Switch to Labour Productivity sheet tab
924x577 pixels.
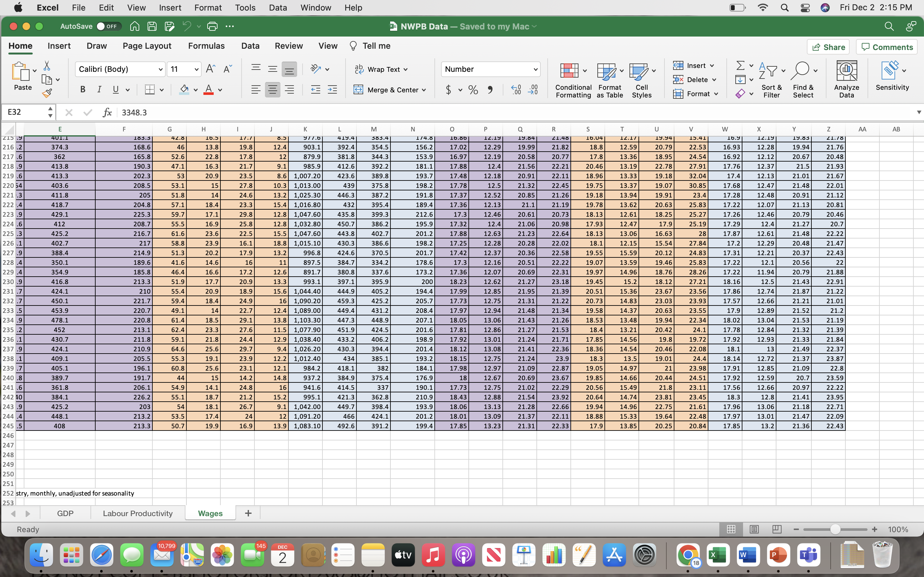pos(137,513)
